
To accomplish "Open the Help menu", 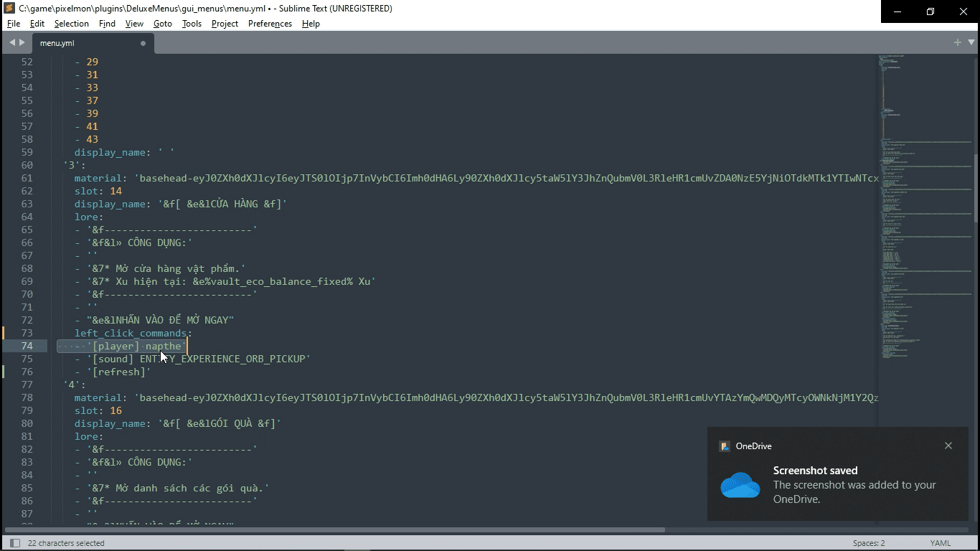I will 311,24.
